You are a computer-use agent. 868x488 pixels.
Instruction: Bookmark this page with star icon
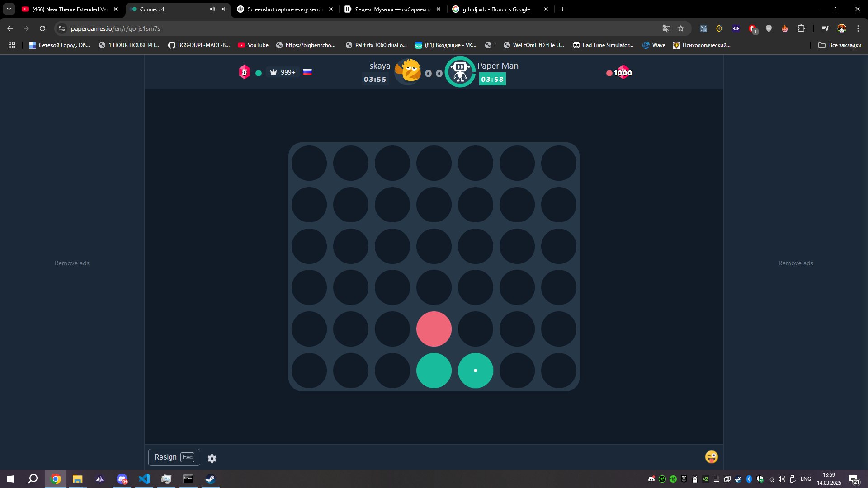pyautogui.click(x=681, y=28)
